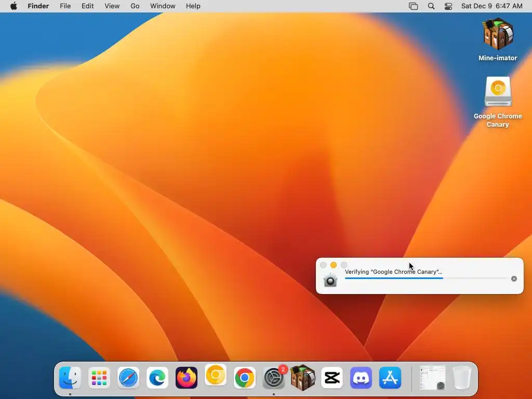The height and width of the screenshot is (399, 532).
Task: Open the Go menu
Action: [135, 6]
